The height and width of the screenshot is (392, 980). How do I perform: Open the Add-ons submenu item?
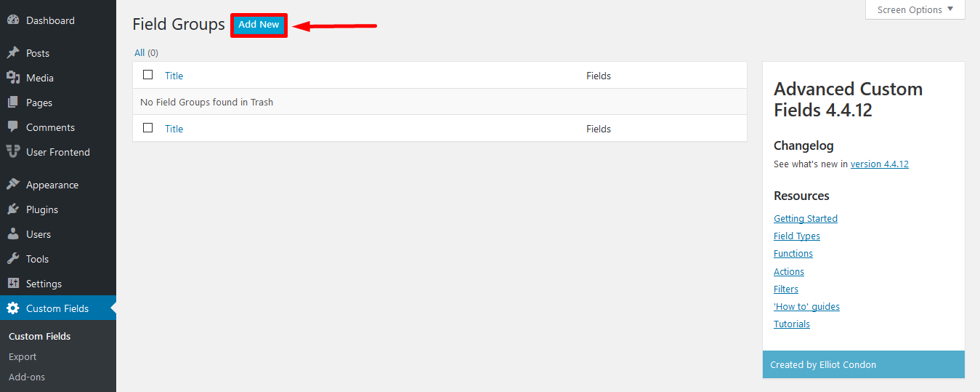[x=27, y=377]
